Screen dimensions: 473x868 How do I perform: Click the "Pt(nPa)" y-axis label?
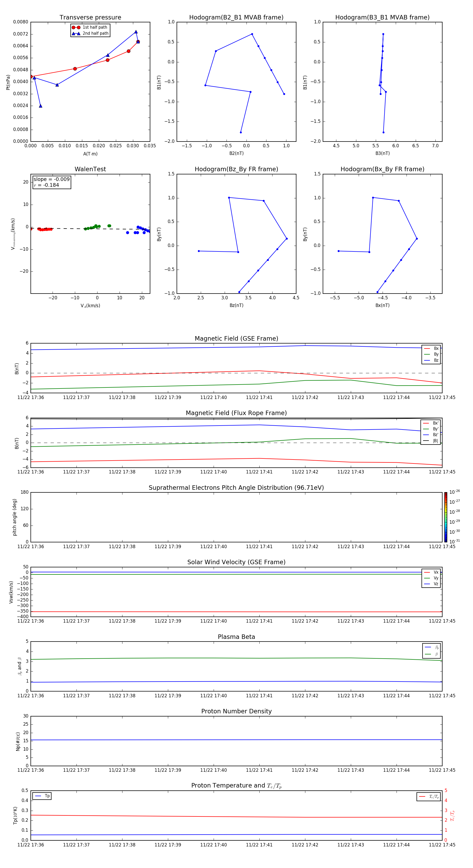[x=8, y=82]
